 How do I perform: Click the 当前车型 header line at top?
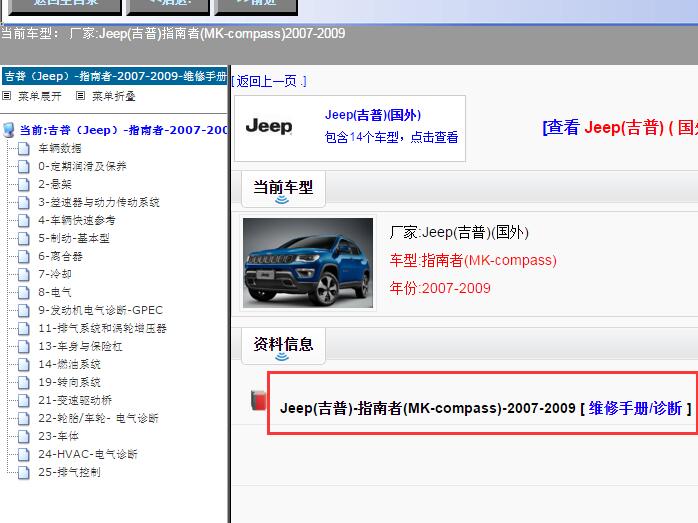(x=173, y=33)
